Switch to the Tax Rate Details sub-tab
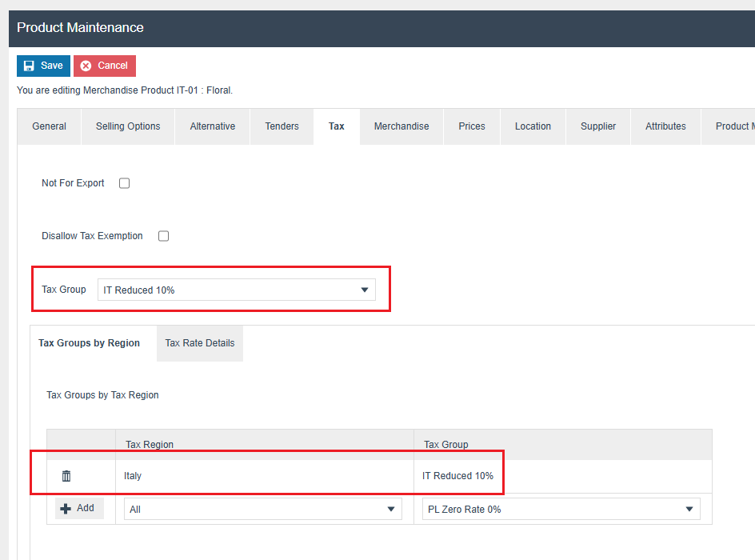 (x=200, y=343)
